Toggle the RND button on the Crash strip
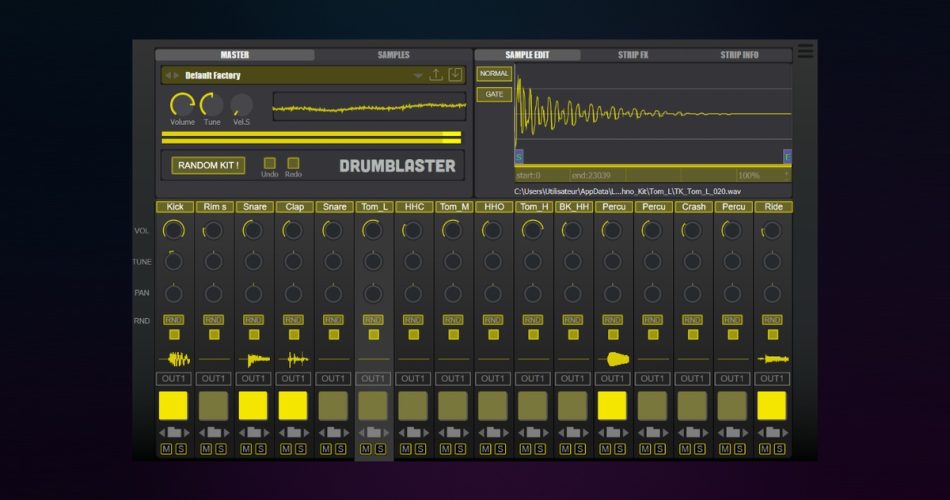950x500 pixels. coord(692,320)
